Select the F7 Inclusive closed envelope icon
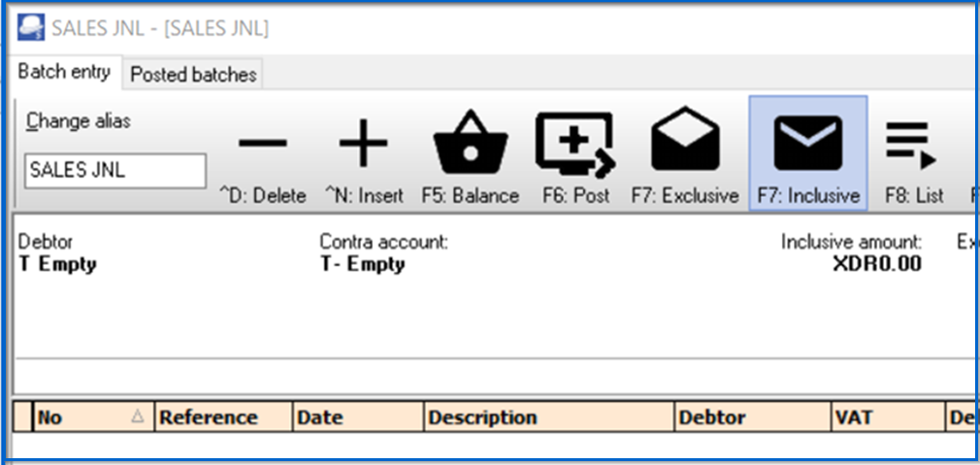Viewport: 980px width, 465px height. point(807,143)
